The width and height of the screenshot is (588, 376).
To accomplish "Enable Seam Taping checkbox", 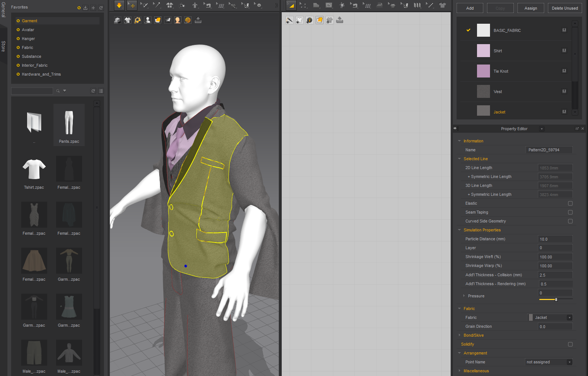I will (x=570, y=212).
